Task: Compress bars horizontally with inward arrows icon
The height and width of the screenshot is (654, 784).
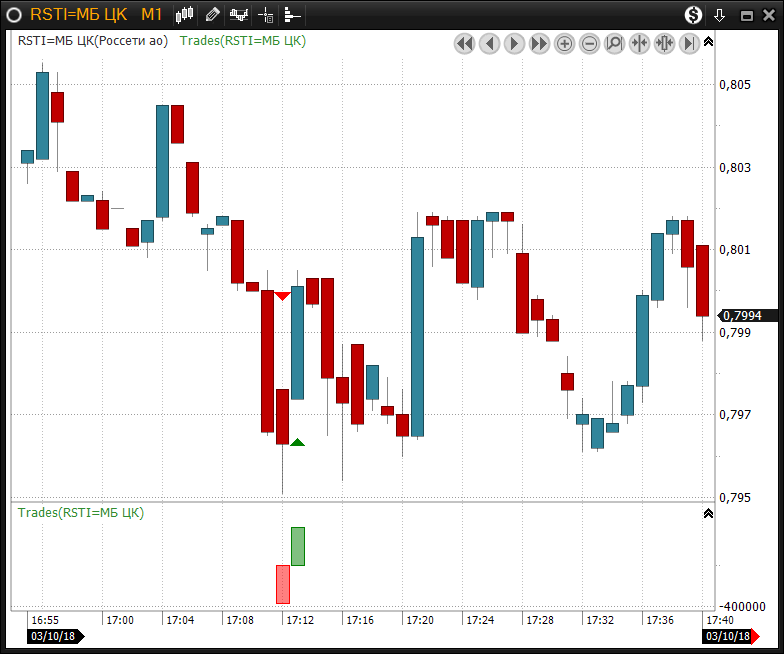Action: pos(639,43)
